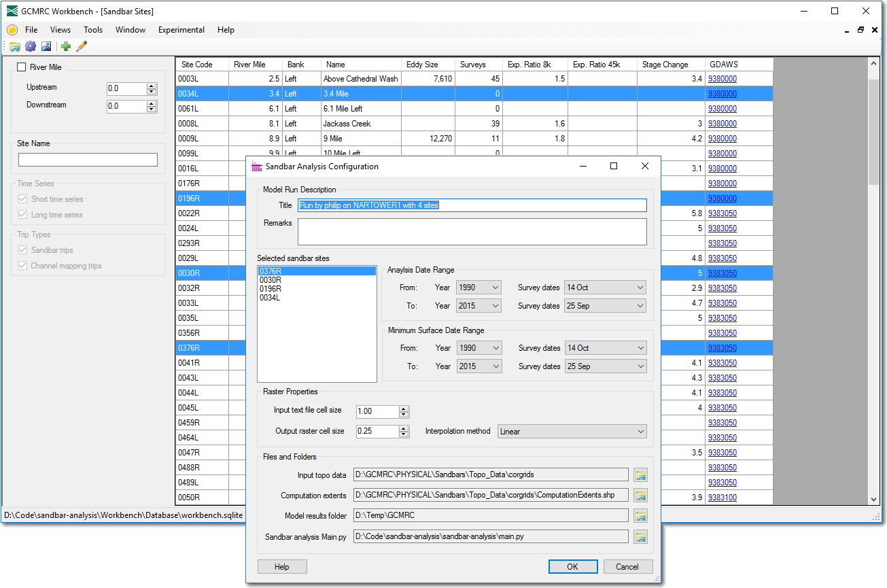Viewport: 887px width, 588px height.
Task: Toggle the Long time series checkbox
Action: (x=22, y=215)
